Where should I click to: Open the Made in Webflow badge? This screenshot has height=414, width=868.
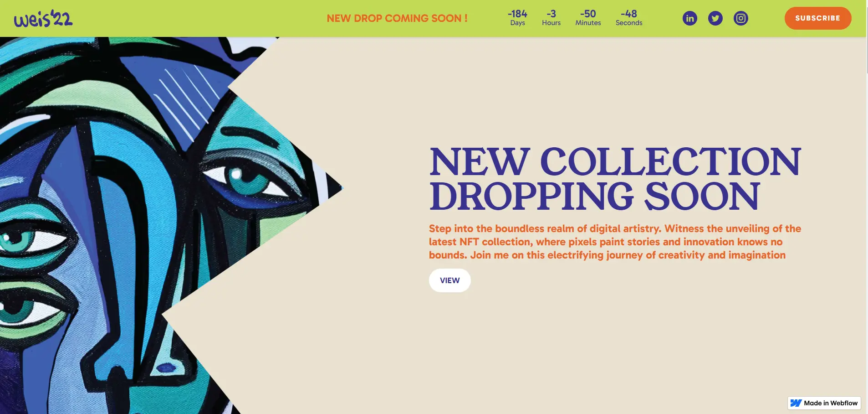click(x=824, y=403)
